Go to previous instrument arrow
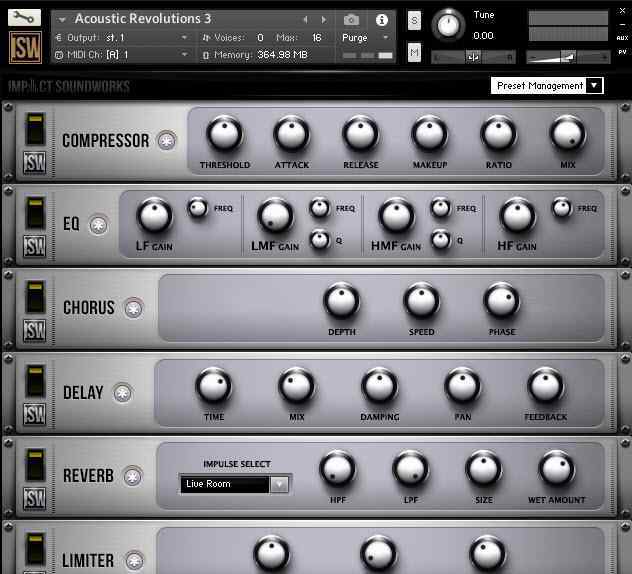This screenshot has height=574, width=632. [305, 19]
